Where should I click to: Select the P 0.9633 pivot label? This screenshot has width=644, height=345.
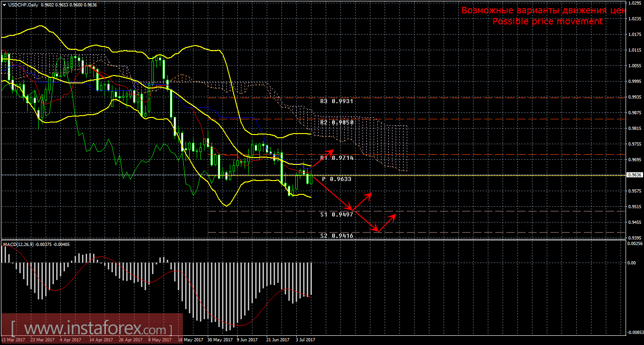[337, 179]
